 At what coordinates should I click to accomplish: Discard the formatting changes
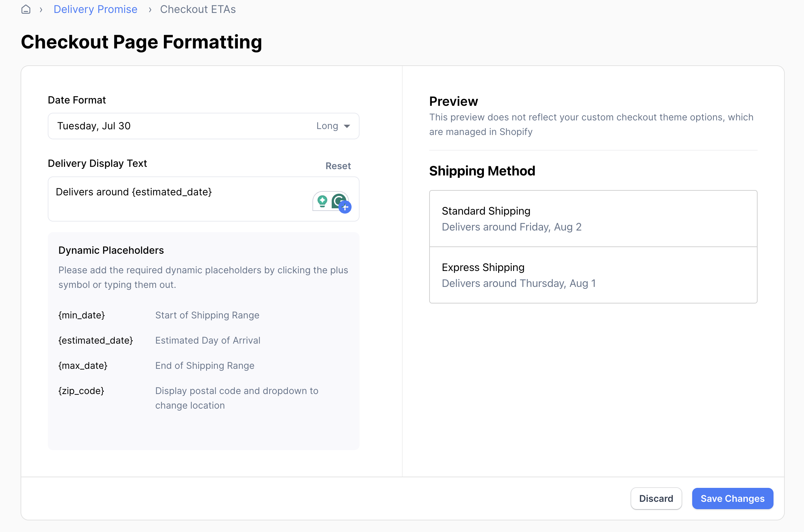656,499
